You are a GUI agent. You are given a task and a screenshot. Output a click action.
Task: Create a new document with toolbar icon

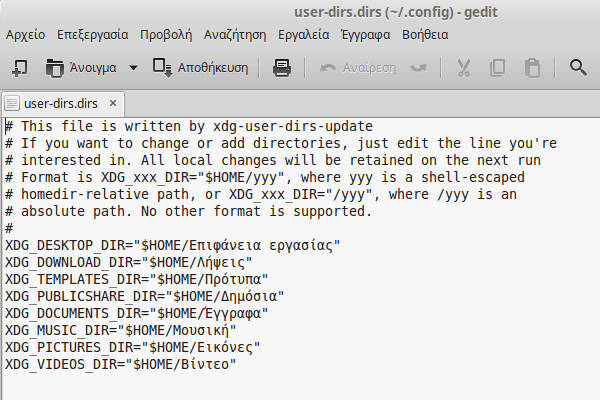click(20, 68)
